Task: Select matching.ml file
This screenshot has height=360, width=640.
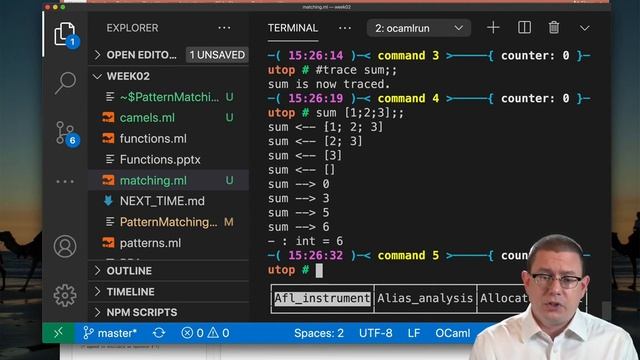Action: click(x=169, y=180)
